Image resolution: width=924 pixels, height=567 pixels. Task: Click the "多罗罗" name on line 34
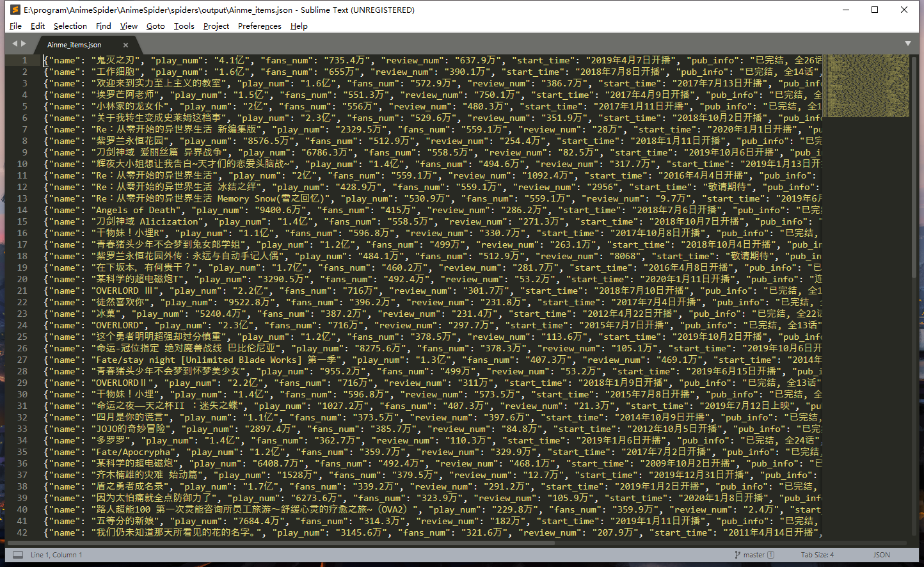click(x=112, y=440)
